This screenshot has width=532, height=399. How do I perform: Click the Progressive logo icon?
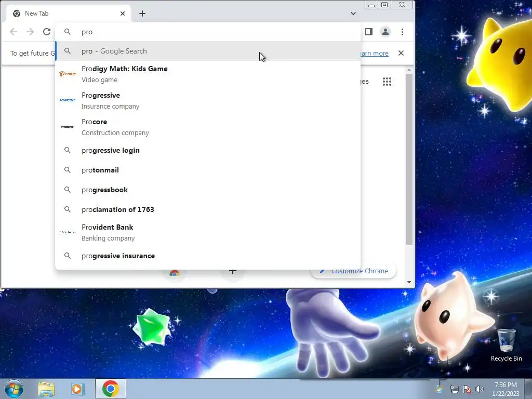tap(68, 100)
